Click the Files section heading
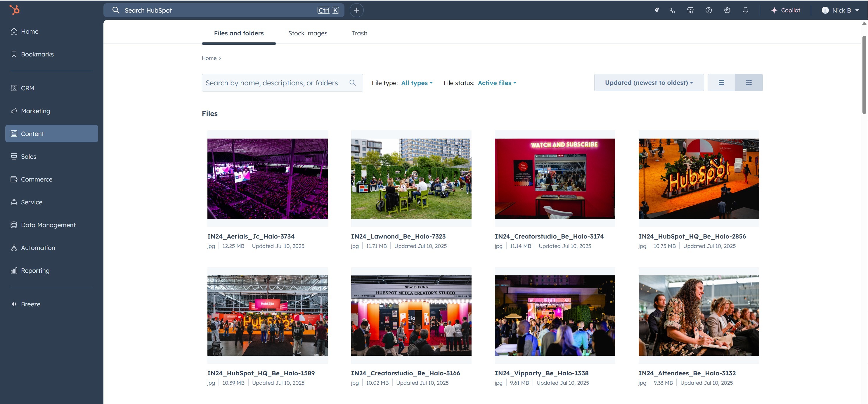This screenshot has height=404, width=868. pyautogui.click(x=209, y=114)
